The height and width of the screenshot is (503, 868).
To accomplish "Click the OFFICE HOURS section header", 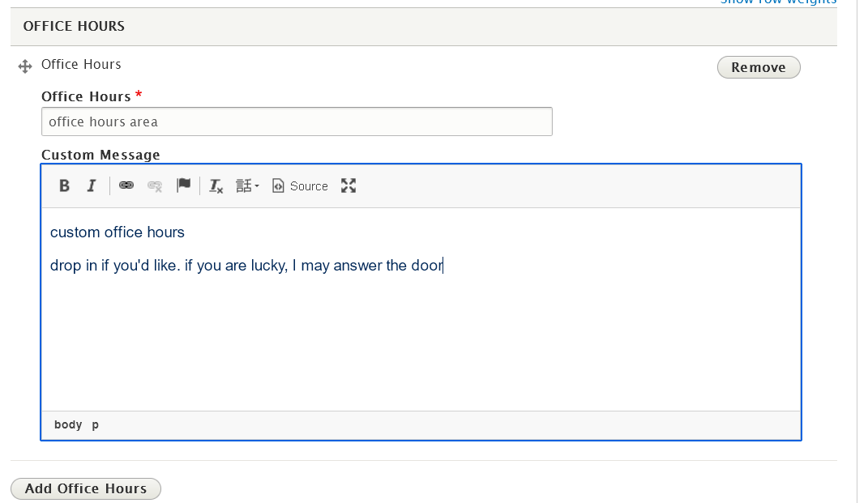I will [x=74, y=27].
